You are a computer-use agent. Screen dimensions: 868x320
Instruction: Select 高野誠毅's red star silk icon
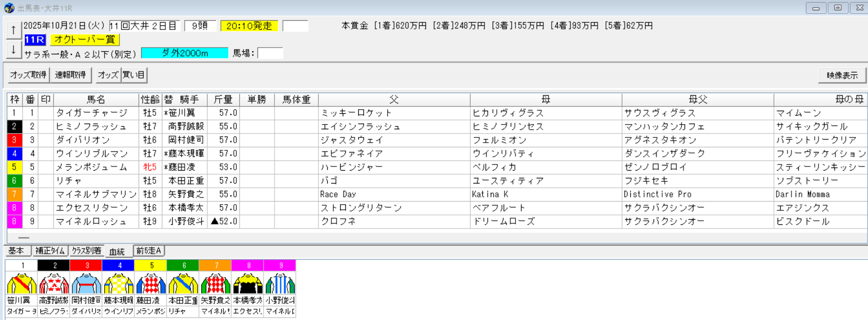[54, 284]
